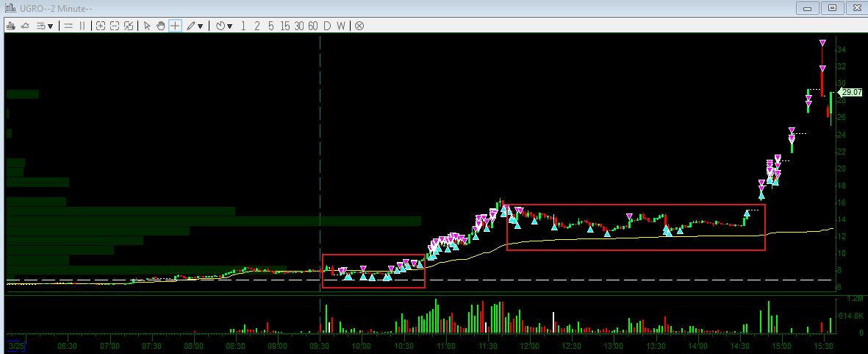Click the zoom in plus icon
This screenshot has height=354, width=868.
pos(101,26)
